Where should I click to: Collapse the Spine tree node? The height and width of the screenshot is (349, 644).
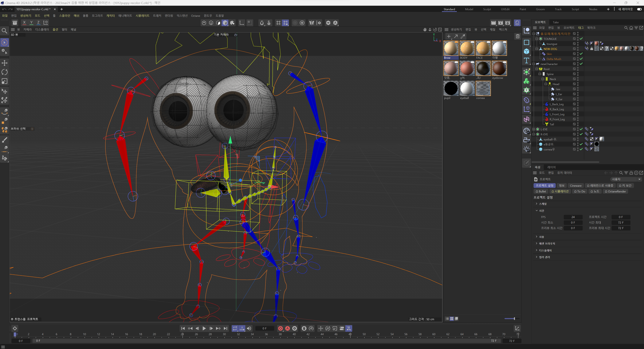coord(540,74)
